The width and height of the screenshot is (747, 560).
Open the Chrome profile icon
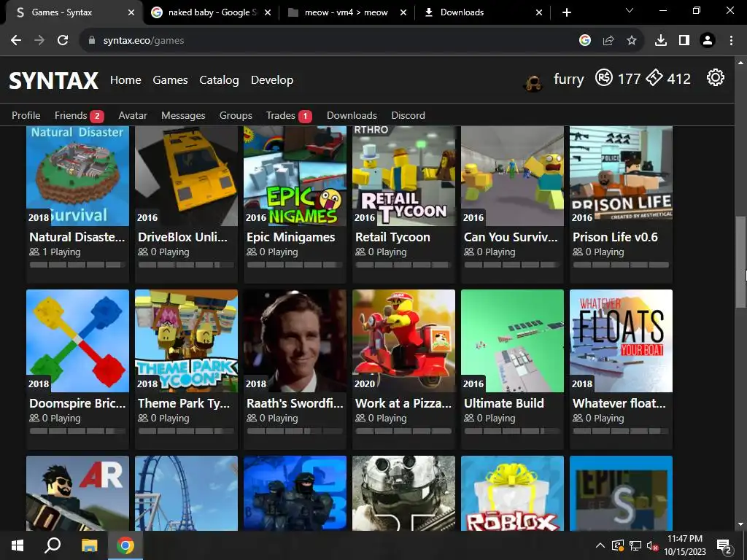coord(708,41)
